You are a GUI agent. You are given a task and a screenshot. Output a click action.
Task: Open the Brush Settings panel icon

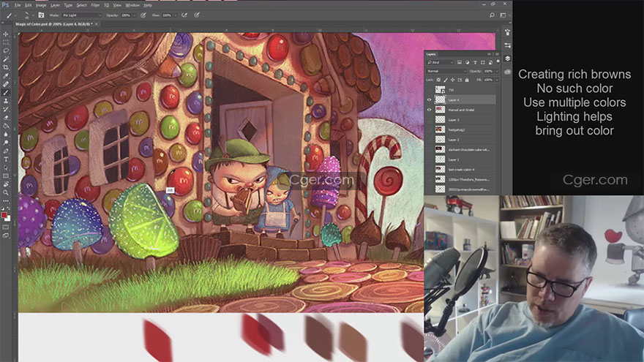tap(41, 15)
